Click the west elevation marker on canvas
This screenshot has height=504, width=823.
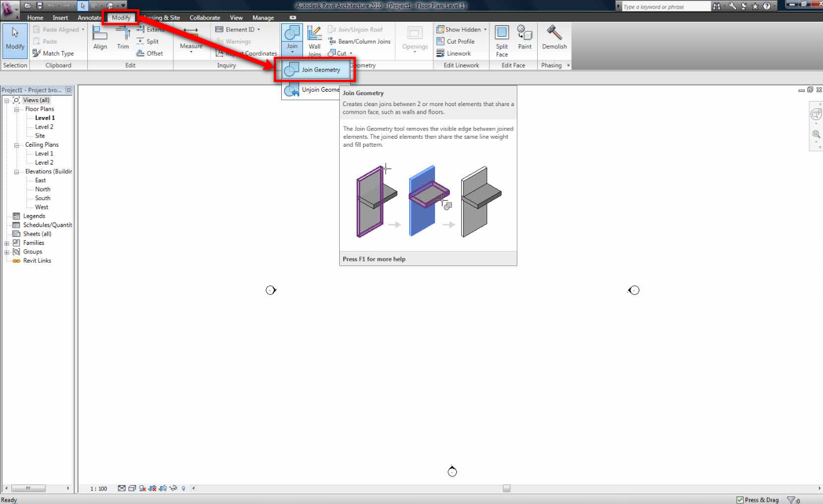pyautogui.click(x=271, y=290)
